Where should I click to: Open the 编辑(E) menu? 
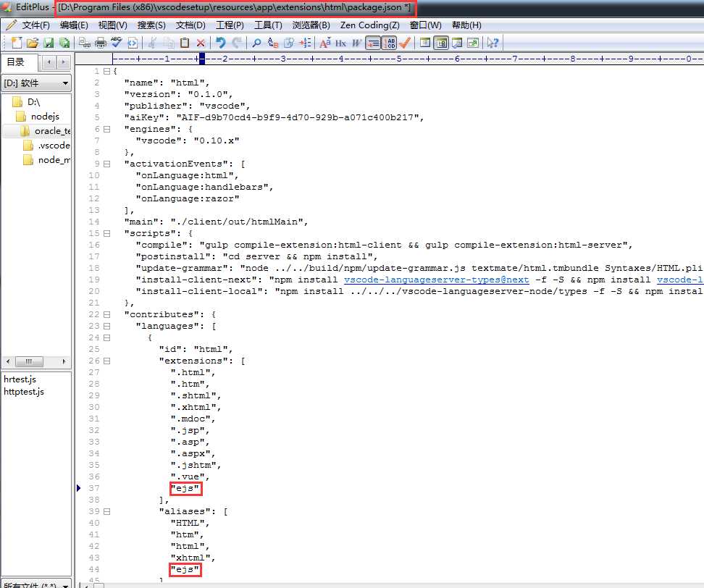click(x=74, y=25)
